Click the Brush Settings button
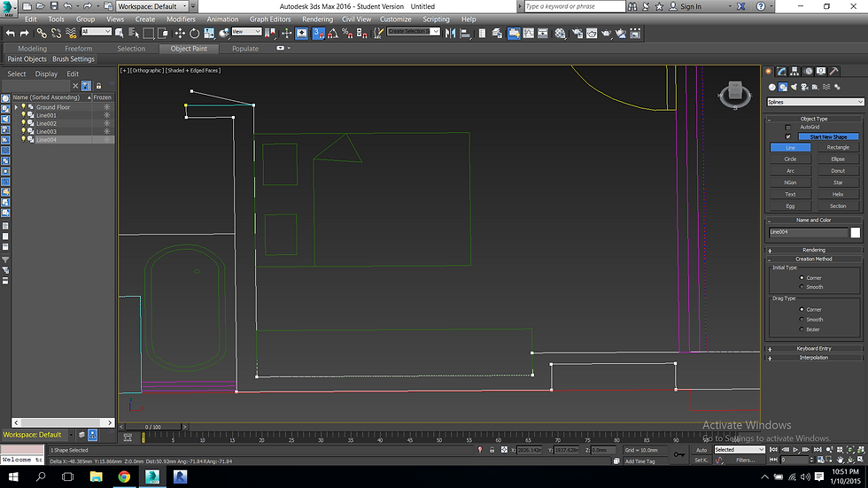This screenshot has width=868, height=488. 74,59
